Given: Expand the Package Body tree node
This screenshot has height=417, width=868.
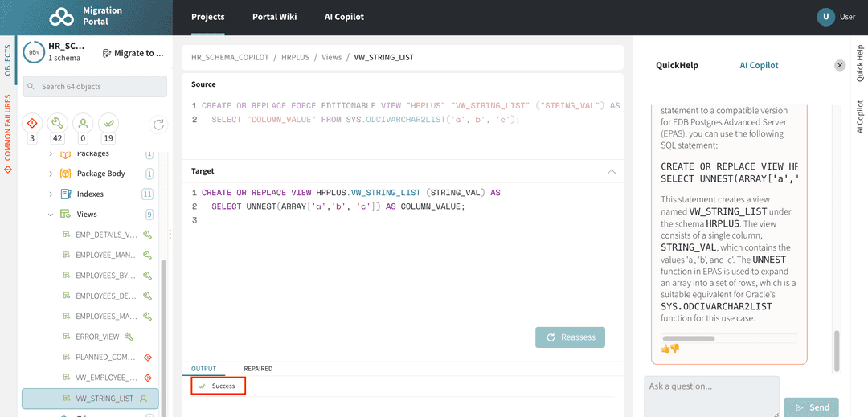Looking at the screenshot, I should [51, 174].
